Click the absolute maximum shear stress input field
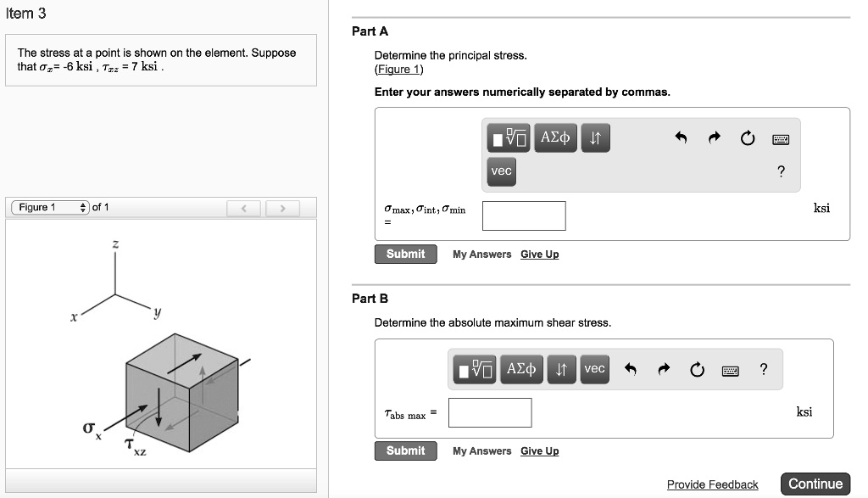868x498 pixels. tap(490, 412)
